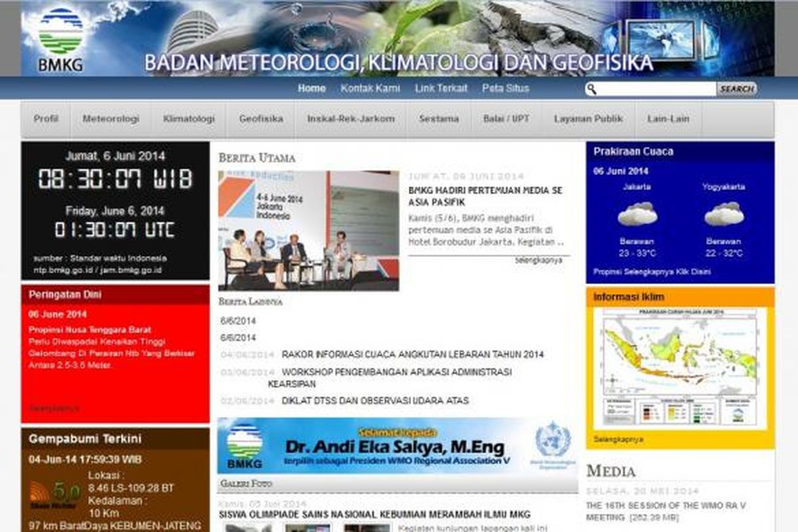
Task: Click Propinsi Selengkapnya Klik Disini link
Action: pyautogui.click(x=652, y=272)
